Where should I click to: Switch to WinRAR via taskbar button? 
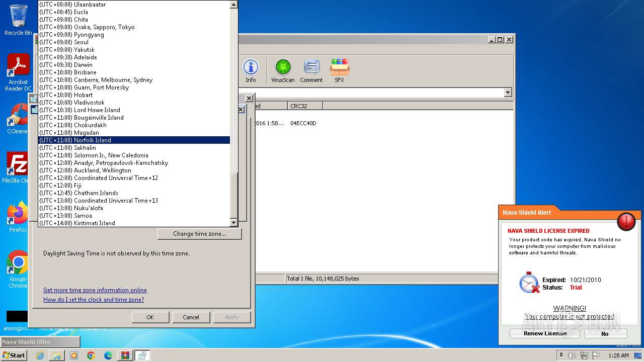[x=125, y=355]
